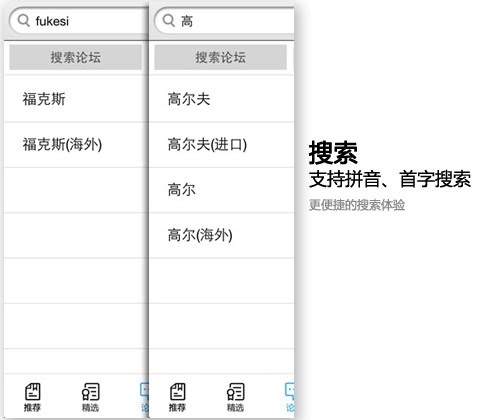Screen dimensions: 500x420
Task: Click search magnifier icon beside 高
Action: click(x=169, y=21)
